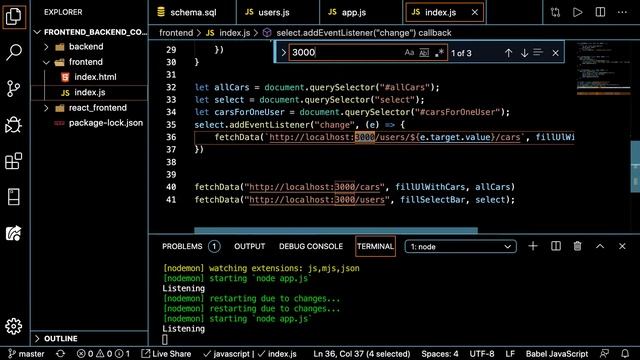This screenshot has width=640, height=360.
Task: Close the find widget
Action: [555, 53]
